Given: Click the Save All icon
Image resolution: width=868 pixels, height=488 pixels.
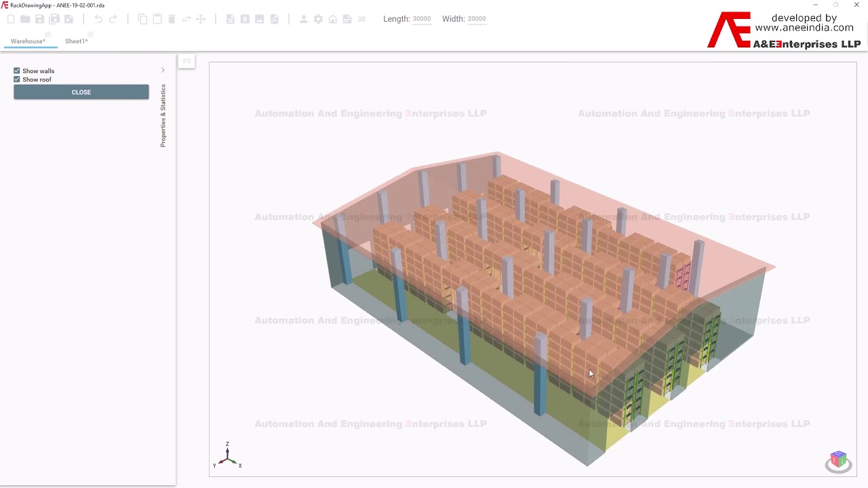Looking at the screenshot, I should pos(54,19).
